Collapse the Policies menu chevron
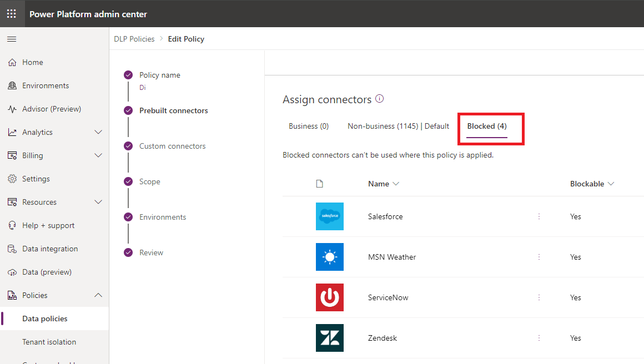644x364 pixels. click(98, 295)
